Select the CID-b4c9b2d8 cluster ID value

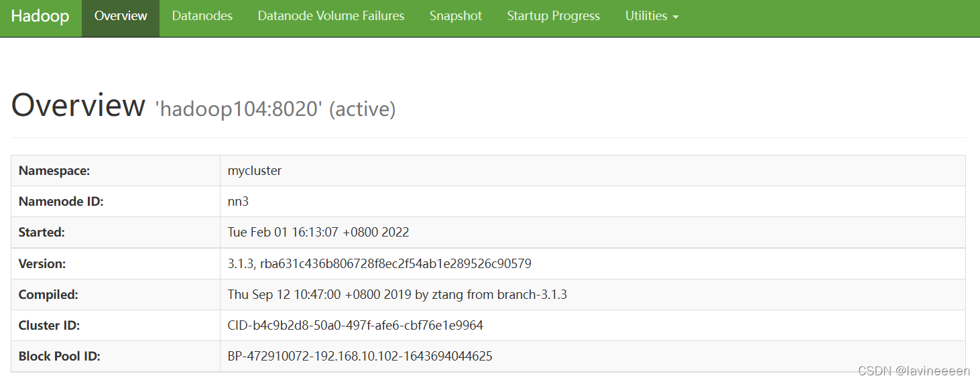[355, 325]
